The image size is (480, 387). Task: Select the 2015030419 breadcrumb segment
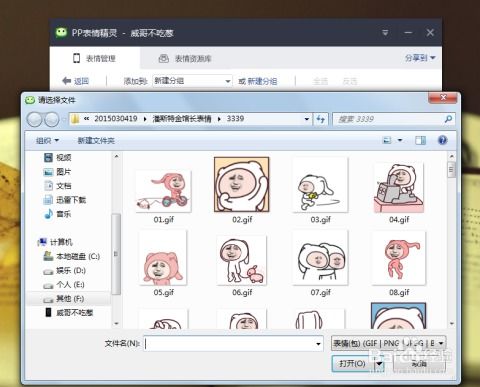116,119
